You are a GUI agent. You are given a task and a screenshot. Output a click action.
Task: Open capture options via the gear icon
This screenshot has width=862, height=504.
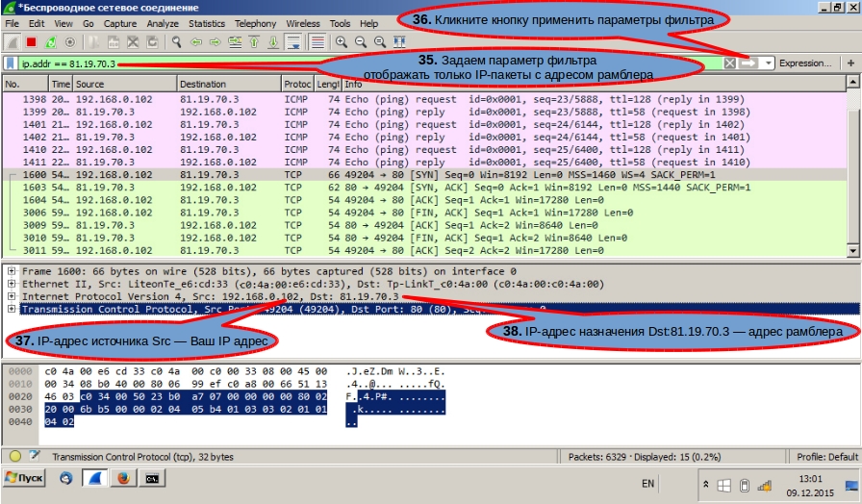[70, 42]
